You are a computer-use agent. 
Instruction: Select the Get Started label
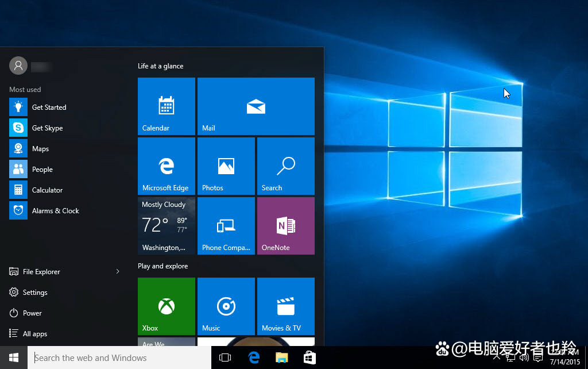click(49, 107)
